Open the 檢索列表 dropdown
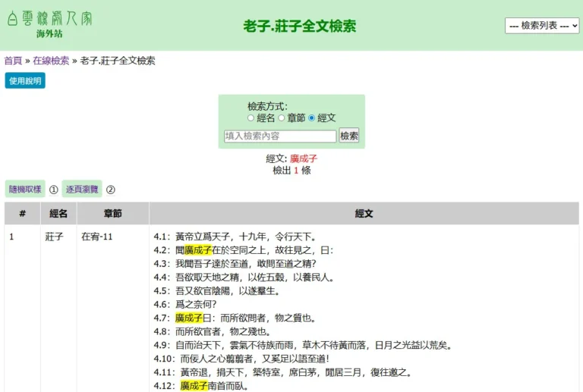The height and width of the screenshot is (392, 583). pyautogui.click(x=542, y=26)
